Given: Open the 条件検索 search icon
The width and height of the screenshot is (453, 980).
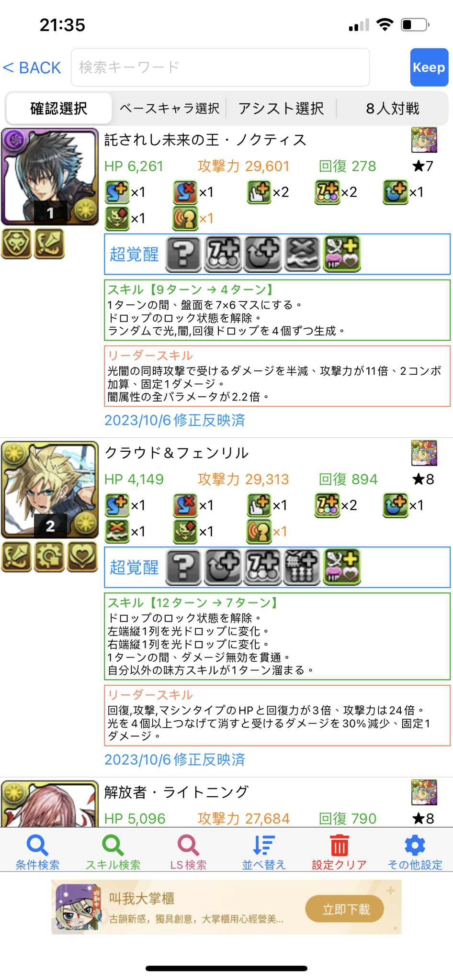Looking at the screenshot, I should pos(37,846).
